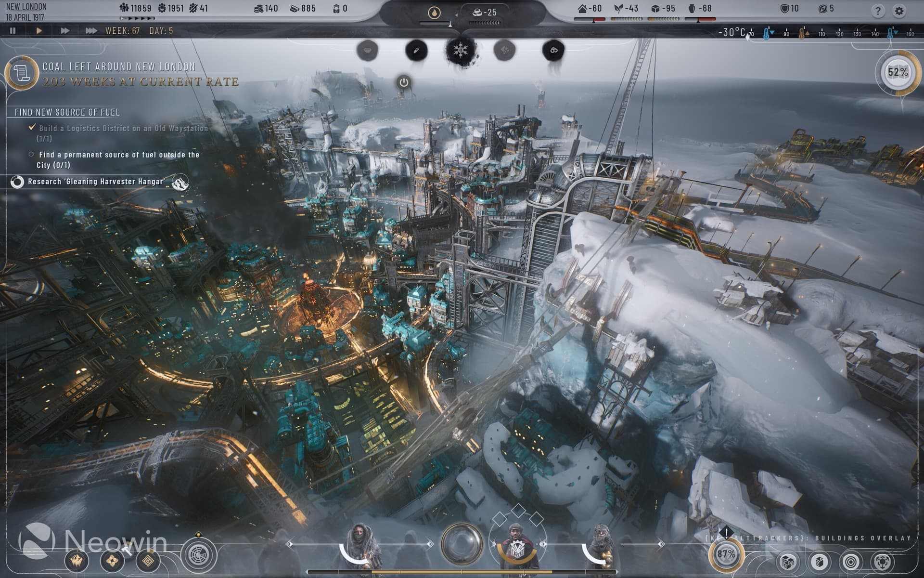Set game to fastest speed
This screenshot has height=578, width=924.
[91, 31]
